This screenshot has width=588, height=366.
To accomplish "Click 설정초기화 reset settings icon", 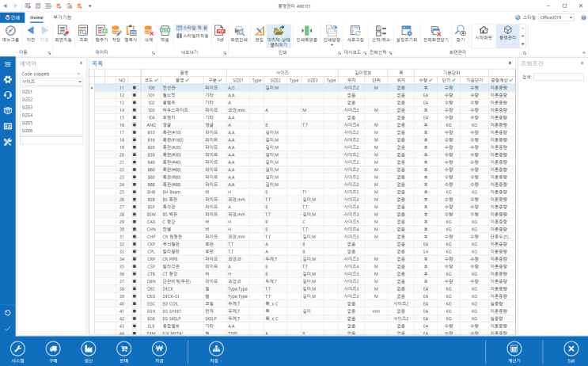I will (x=407, y=31).
